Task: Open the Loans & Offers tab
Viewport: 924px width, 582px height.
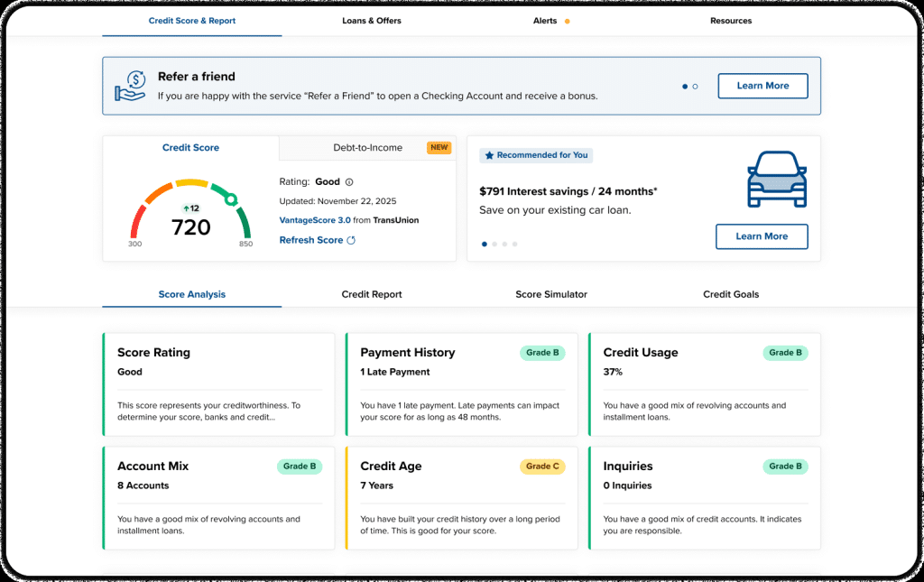Action: click(372, 21)
